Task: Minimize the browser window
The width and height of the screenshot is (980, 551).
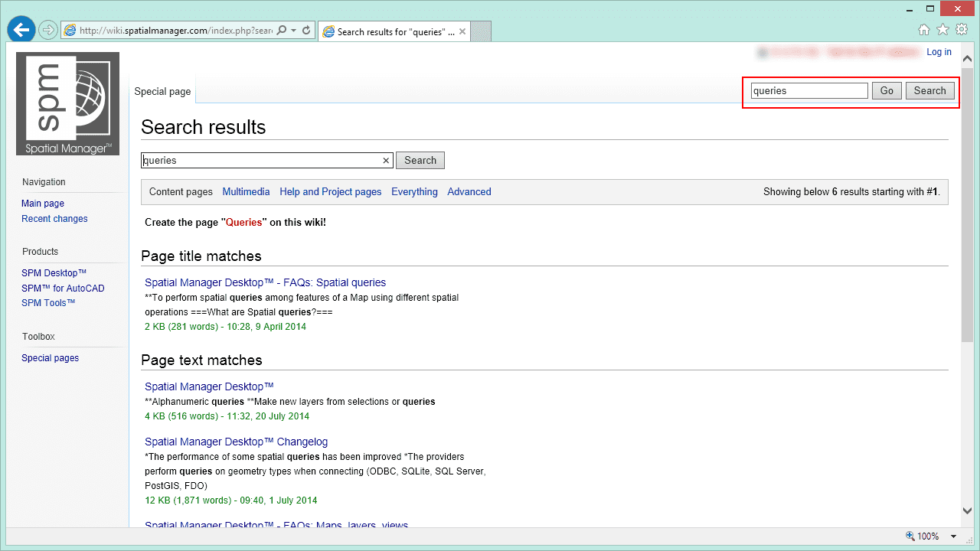Action: [908, 8]
